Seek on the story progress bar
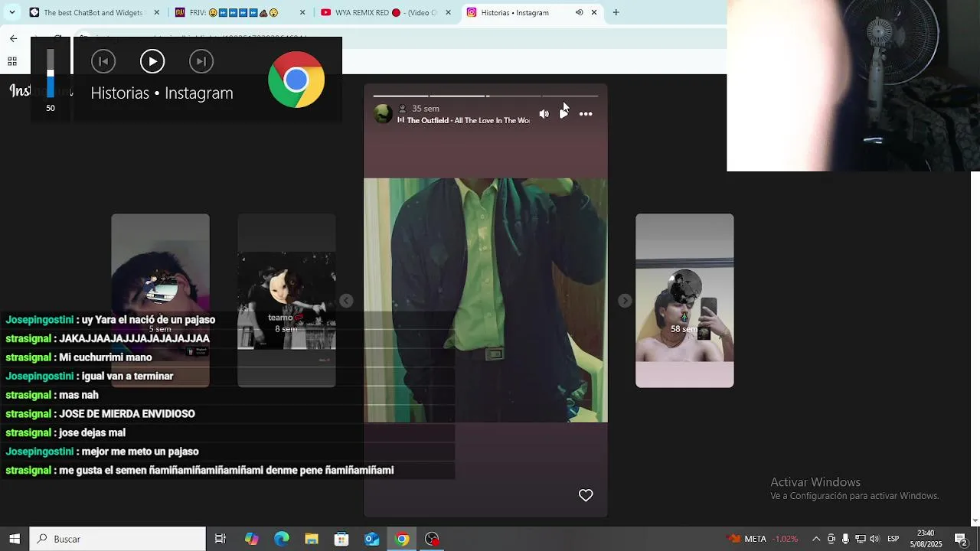The width and height of the screenshot is (980, 551). tap(485, 96)
